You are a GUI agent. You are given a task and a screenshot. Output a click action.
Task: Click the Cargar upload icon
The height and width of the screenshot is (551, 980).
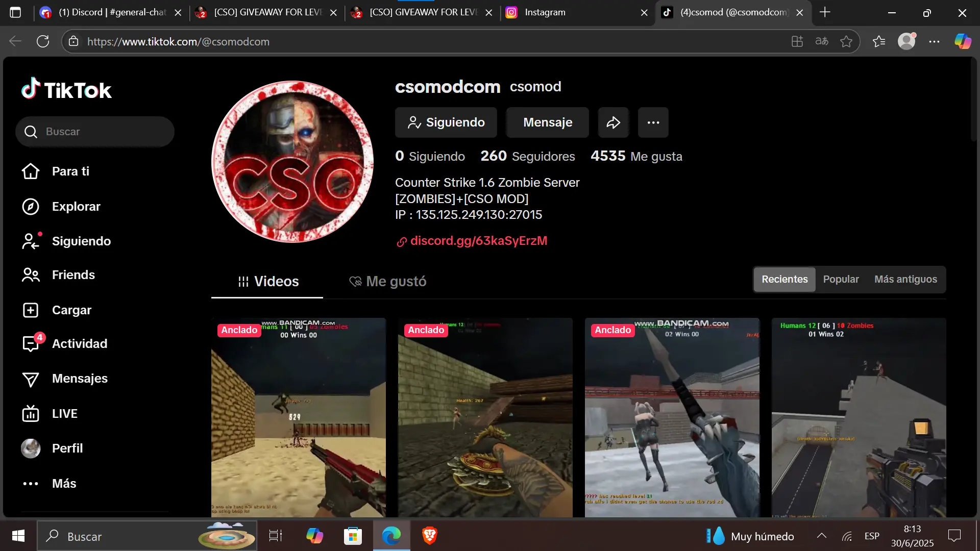(x=31, y=310)
